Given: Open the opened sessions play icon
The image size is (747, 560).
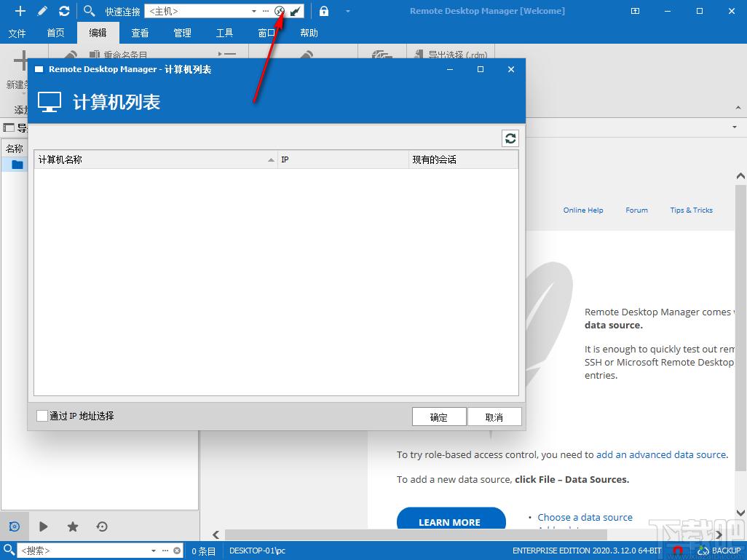Looking at the screenshot, I should point(44,527).
